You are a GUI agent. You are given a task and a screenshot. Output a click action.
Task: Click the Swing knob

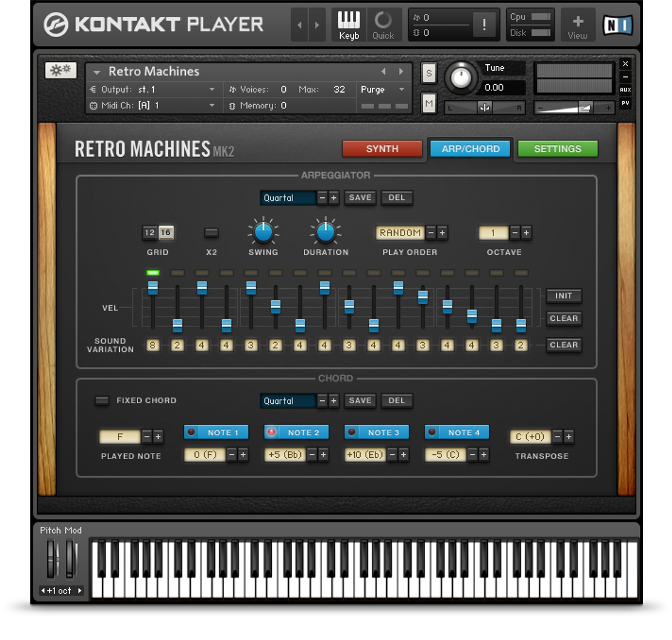click(x=263, y=232)
